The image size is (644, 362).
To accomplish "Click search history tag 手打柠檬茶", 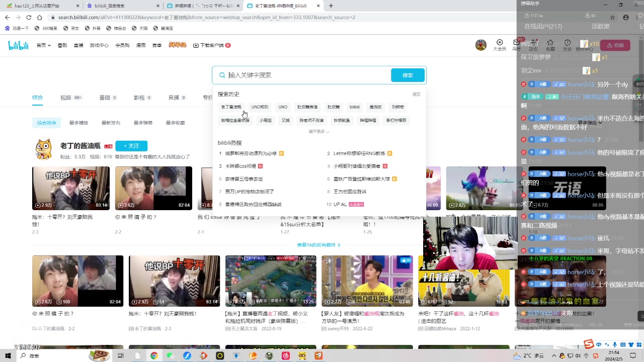I will click(396, 120).
